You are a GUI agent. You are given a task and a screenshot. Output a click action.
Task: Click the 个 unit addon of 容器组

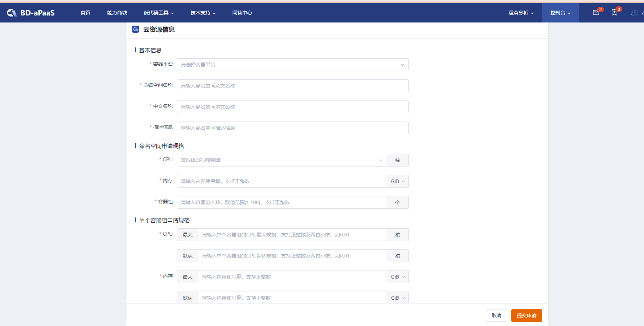(x=398, y=202)
